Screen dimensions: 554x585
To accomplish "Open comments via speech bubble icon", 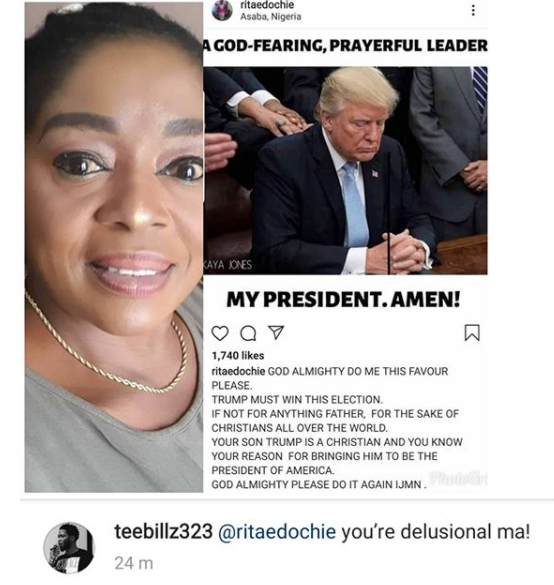I will click(248, 333).
